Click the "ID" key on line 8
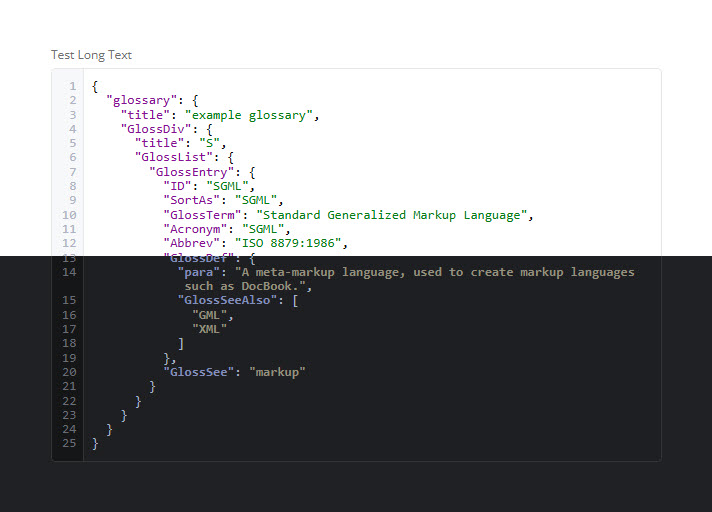This screenshot has height=512, width=712. tap(177, 186)
